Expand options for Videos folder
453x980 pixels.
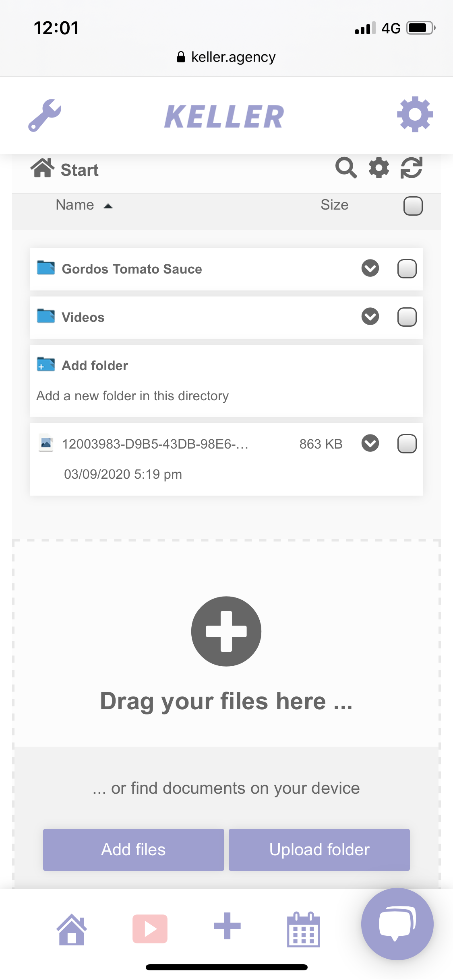pyautogui.click(x=370, y=317)
